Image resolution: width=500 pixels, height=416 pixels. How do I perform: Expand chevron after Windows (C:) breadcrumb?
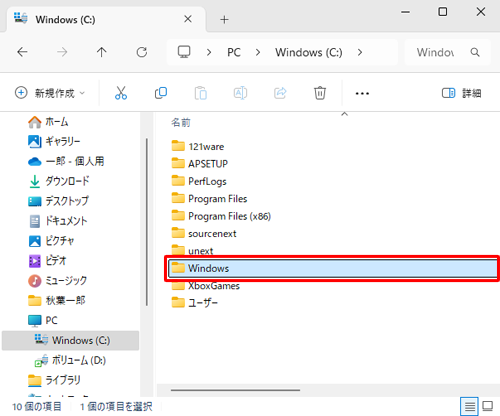coord(360,52)
